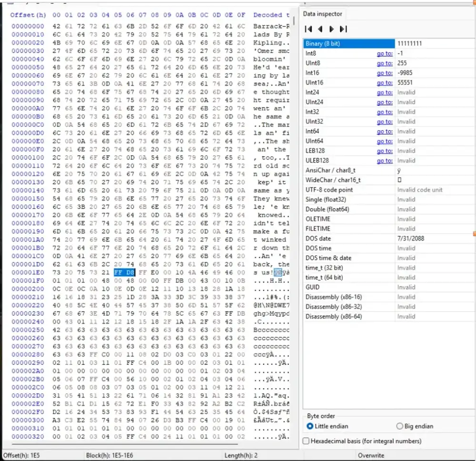Viewport: 476px width, 461px height.
Task: Select the time_t (32 bit) row
Action: click(388, 268)
